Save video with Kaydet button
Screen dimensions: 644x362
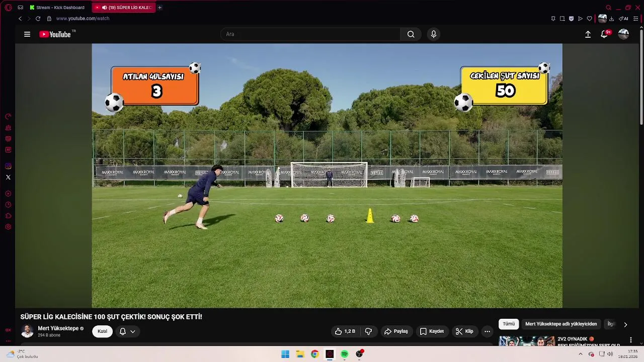[432, 331]
